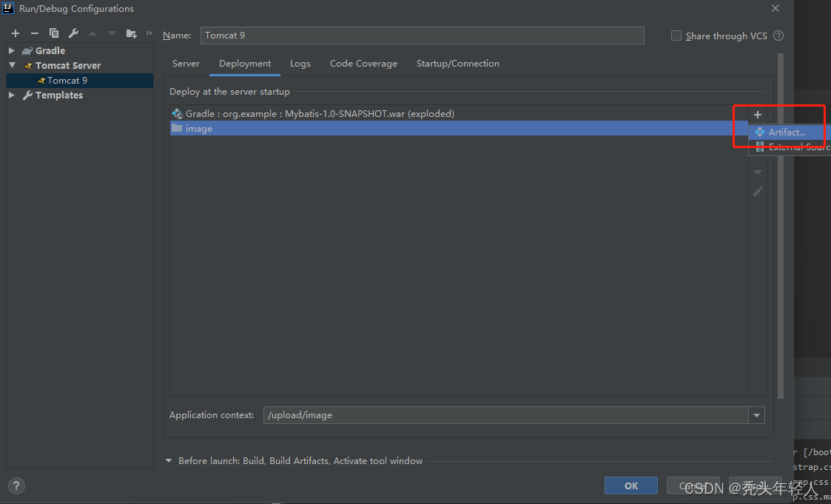Screen dimensions: 831x504
Task: Click the OK button
Action: (x=631, y=485)
